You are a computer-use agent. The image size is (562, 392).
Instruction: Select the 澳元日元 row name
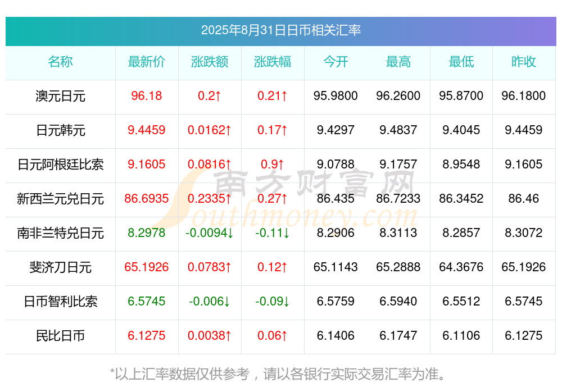tap(60, 96)
